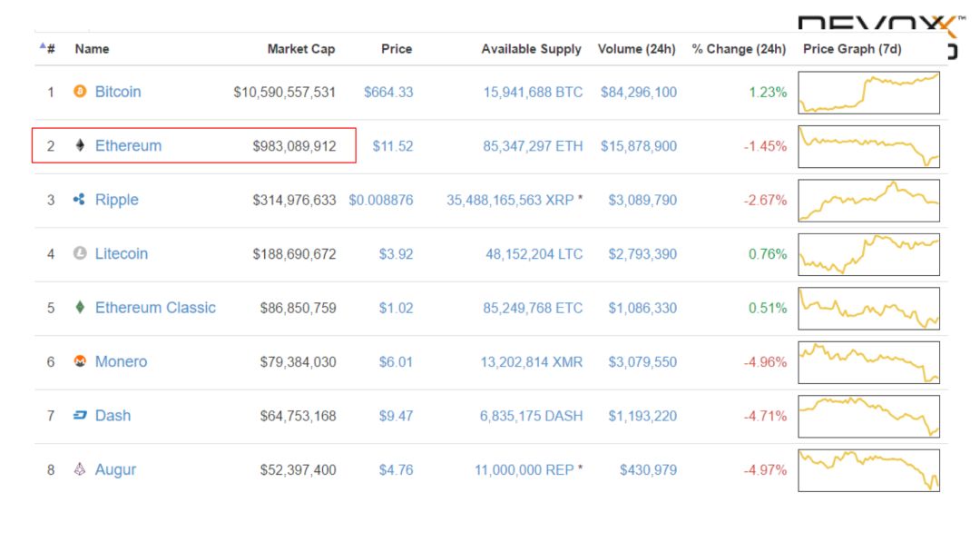Sort by Price column header
This screenshot has width=980, height=552.
[397, 49]
